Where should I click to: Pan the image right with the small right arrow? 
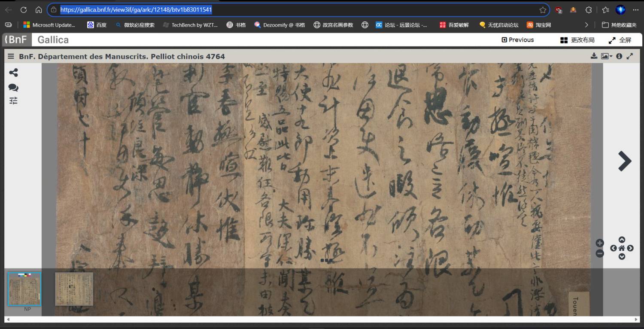(630, 248)
